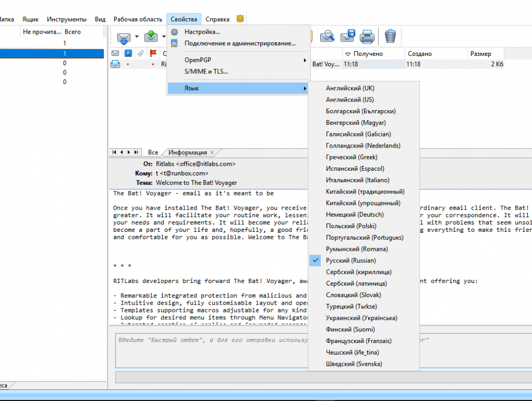Choose Испанский (Espacol) language
Screen dimensions: 532x401
[364, 169]
